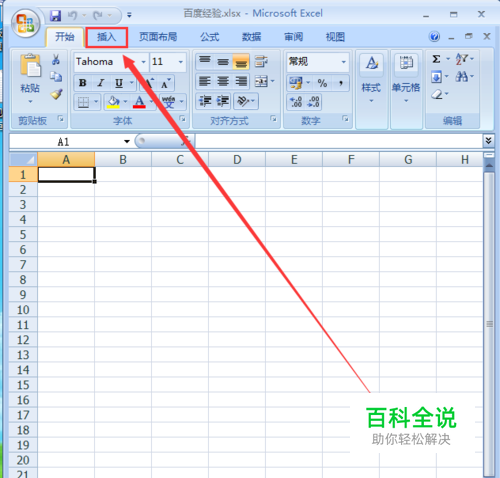Open the text orientation options
This screenshot has width=500, height=478.
(246, 101)
